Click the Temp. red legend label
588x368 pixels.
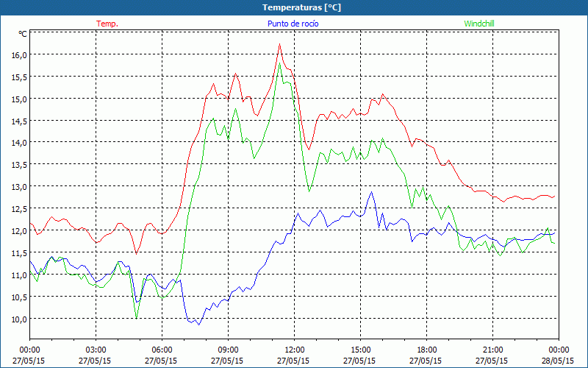(x=107, y=24)
